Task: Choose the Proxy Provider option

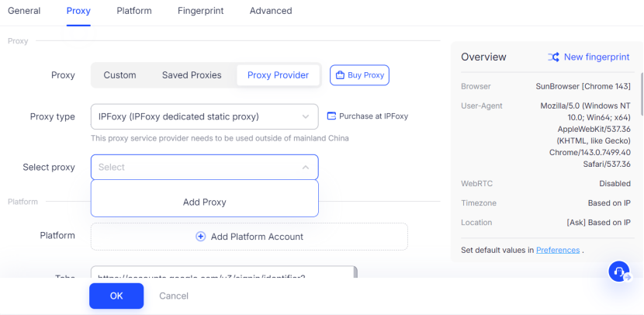Action: [278, 75]
